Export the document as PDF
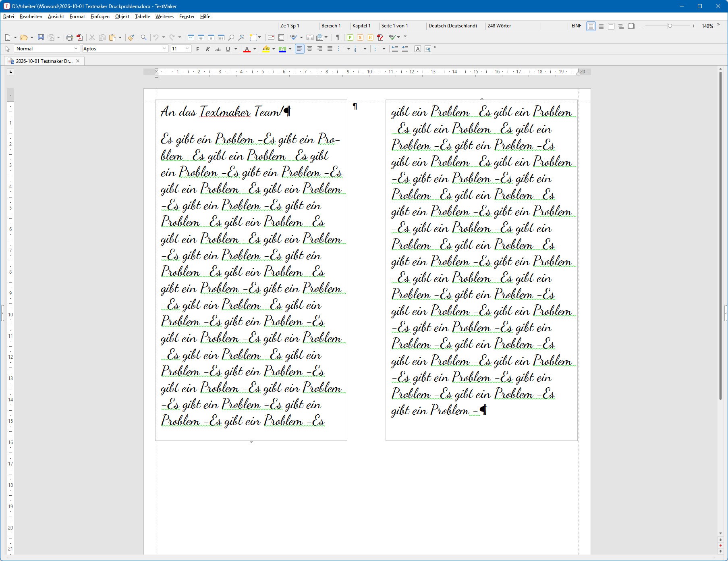This screenshot has width=728, height=561. (x=80, y=37)
